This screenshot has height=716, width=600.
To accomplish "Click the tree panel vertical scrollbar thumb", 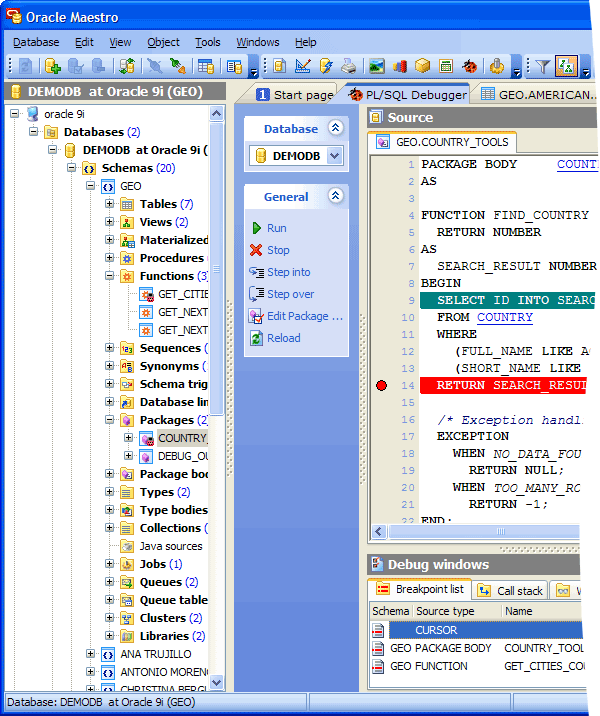I will (x=217, y=268).
